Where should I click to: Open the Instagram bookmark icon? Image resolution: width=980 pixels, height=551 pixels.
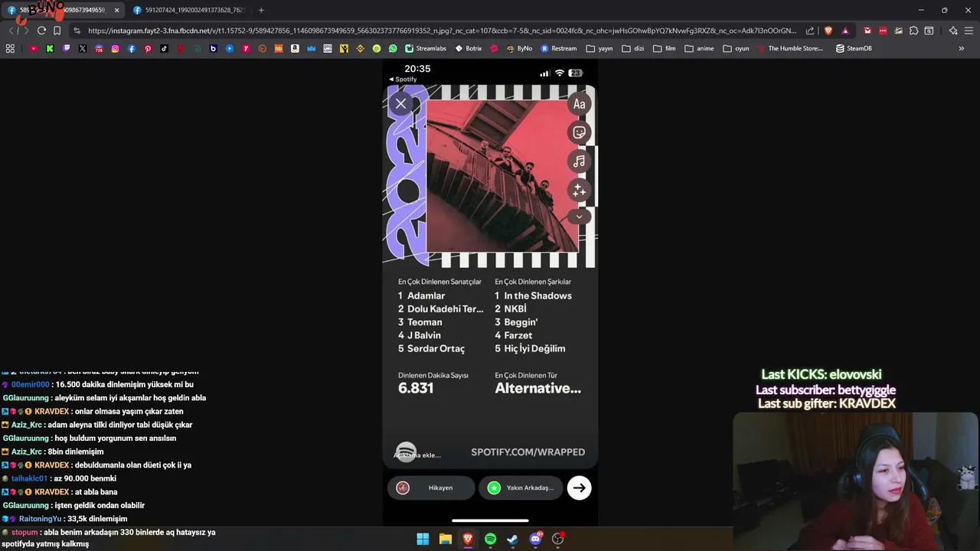click(x=116, y=48)
